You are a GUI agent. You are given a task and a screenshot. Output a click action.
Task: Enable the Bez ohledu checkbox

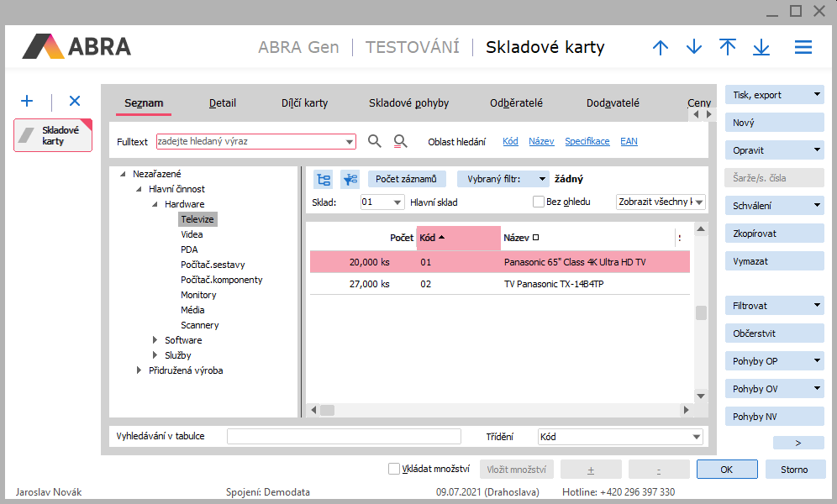coord(539,202)
